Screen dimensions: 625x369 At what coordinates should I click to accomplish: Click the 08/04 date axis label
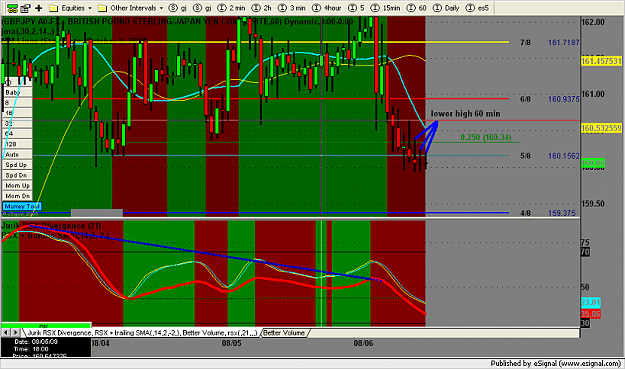click(x=100, y=343)
